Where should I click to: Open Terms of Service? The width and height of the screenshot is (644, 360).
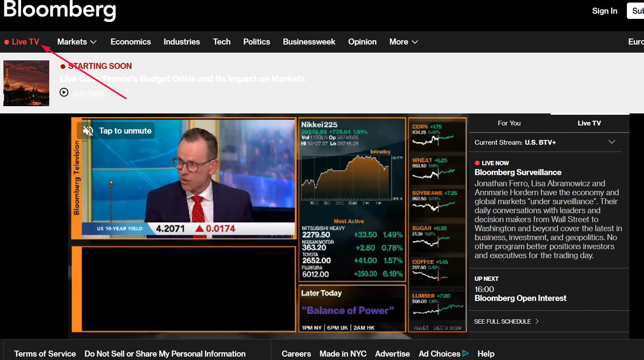click(45, 354)
